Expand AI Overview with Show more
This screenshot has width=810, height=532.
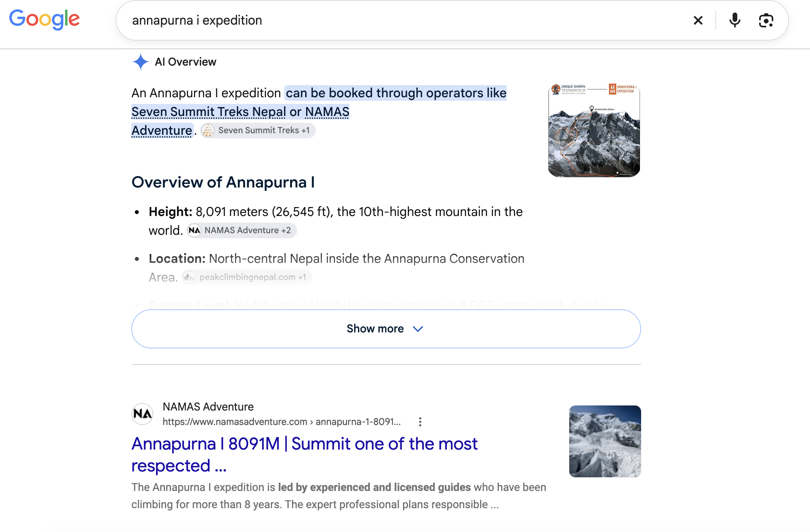(x=386, y=329)
